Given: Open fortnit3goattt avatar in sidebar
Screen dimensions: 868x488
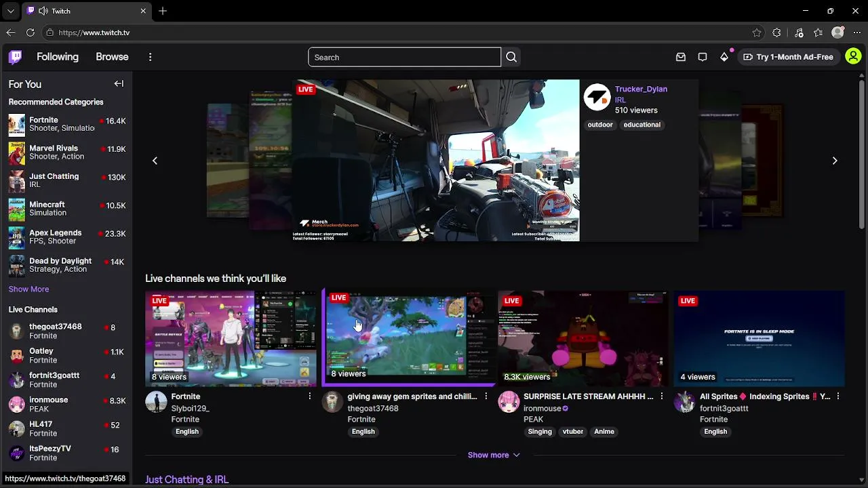Looking at the screenshot, I should click(17, 380).
